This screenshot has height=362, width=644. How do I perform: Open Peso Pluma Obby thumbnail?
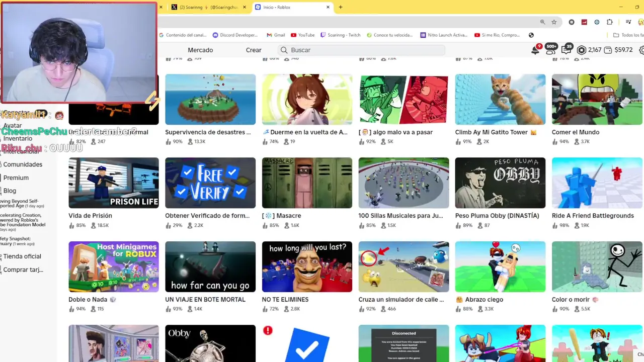pyautogui.click(x=500, y=183)
